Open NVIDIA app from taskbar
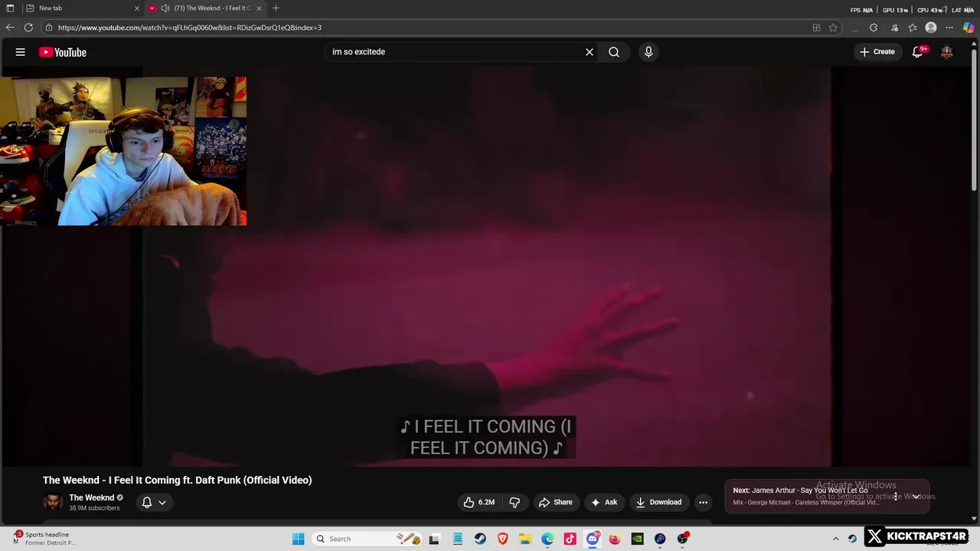 click(637, 539)
